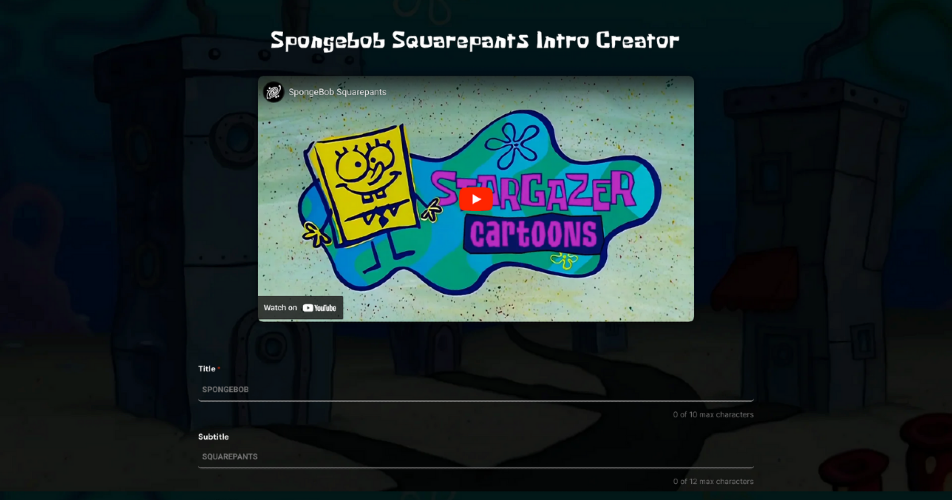Click the Subtitle input field
Screen dimensions: 952x500
pos(475,456)
